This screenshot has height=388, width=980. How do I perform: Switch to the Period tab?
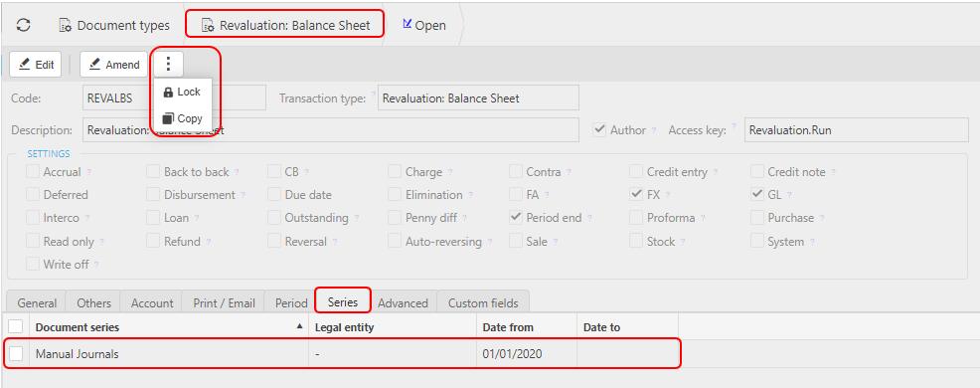291,302
